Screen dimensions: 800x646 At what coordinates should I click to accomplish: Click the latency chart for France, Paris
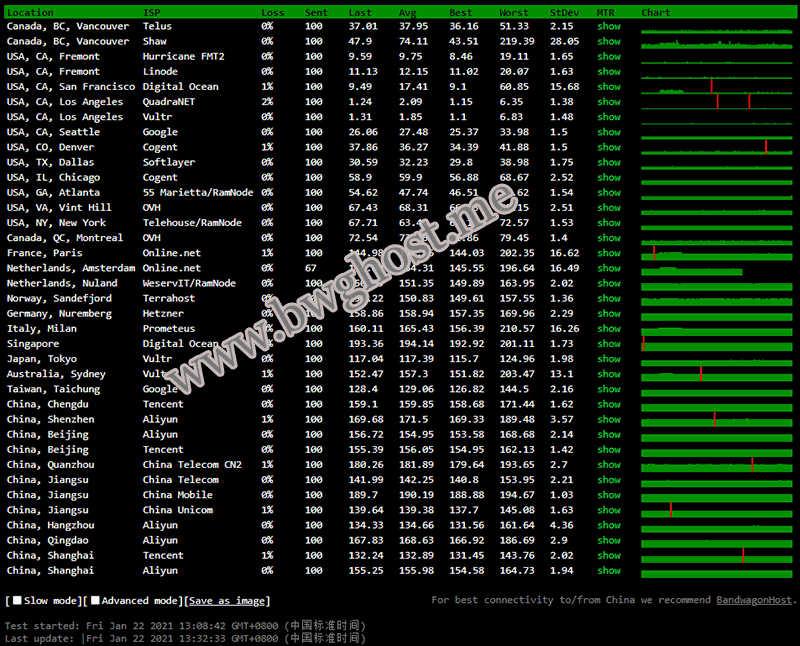(717, 253)
